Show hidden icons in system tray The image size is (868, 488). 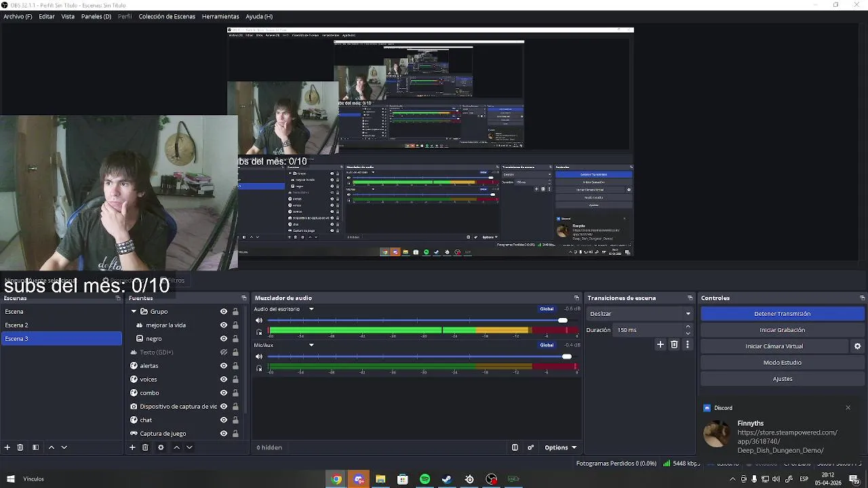pos(732,479)
